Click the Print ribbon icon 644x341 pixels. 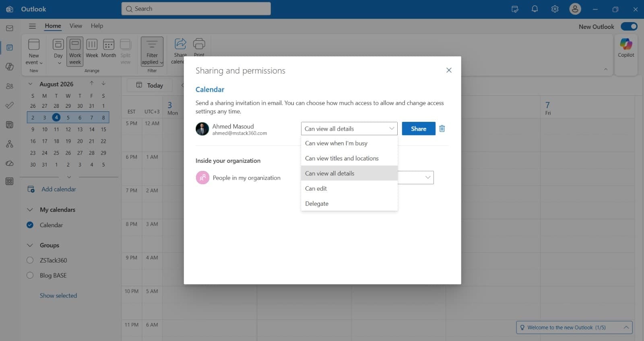coord(199,47)
